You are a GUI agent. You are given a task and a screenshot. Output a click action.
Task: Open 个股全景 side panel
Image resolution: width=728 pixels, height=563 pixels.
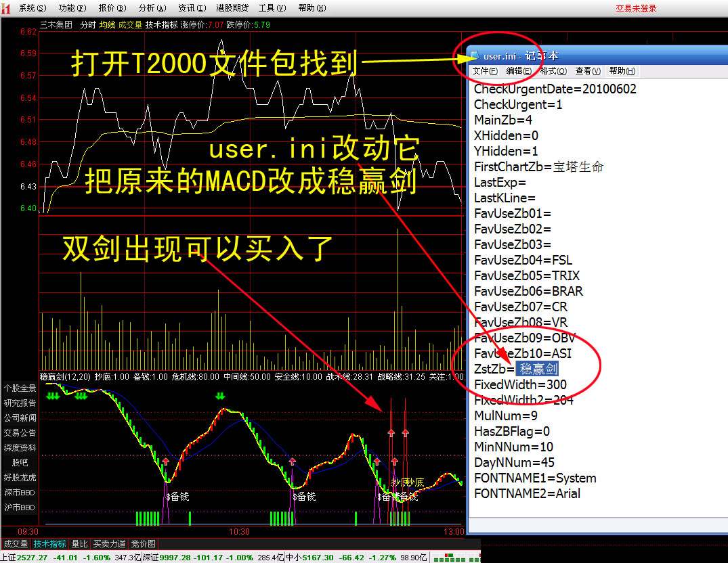[20, 388]
